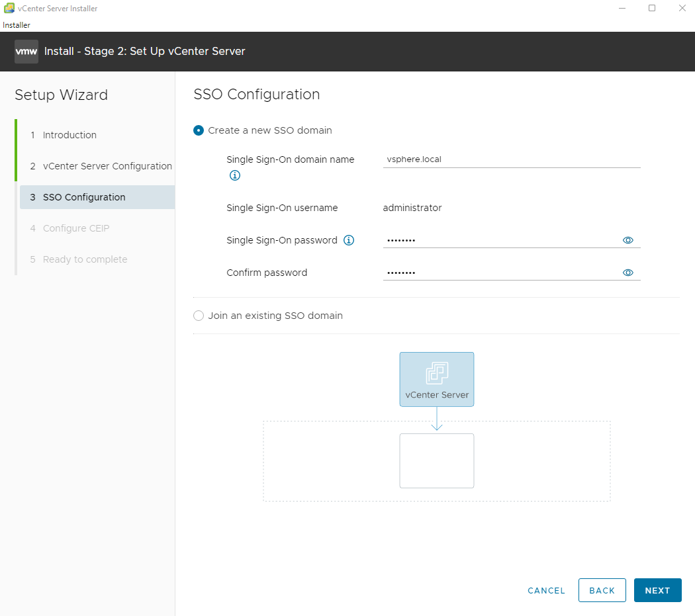Select Create a new SSO domain option

point(199,130)
